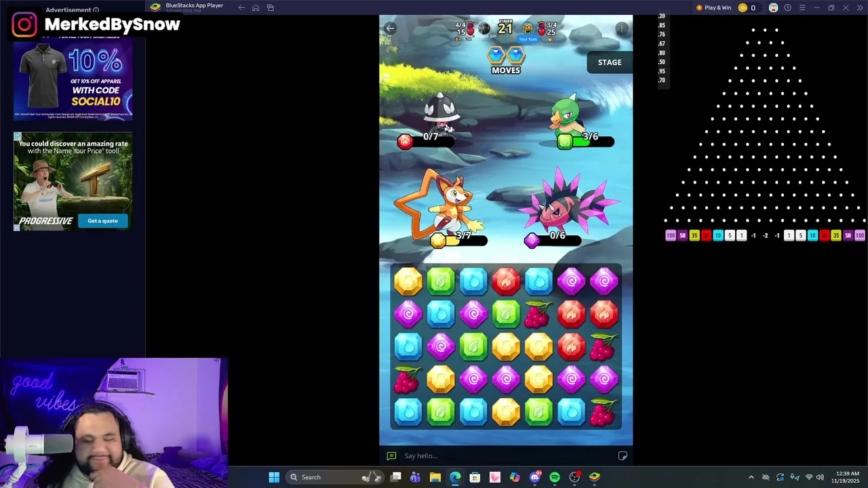Open BlueStacks help question mark

788,7
